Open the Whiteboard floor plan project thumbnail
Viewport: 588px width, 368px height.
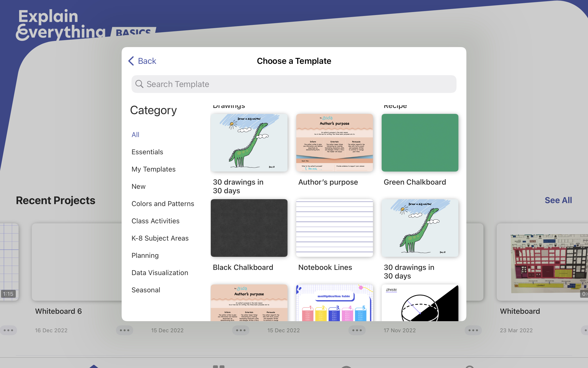click(542, 262)
